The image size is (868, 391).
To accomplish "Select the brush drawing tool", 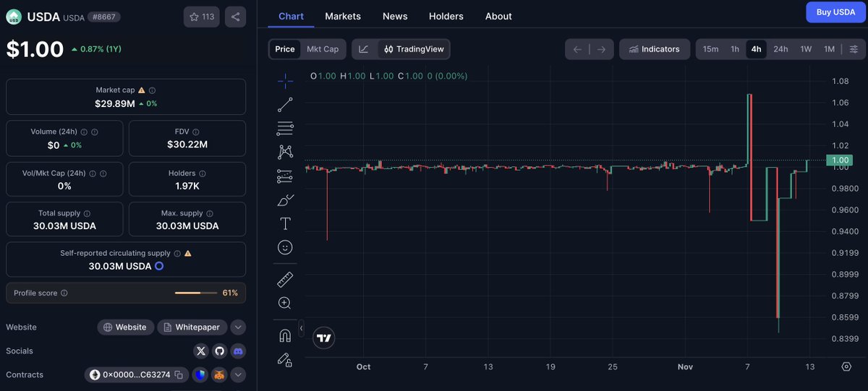I will (285, 199).
